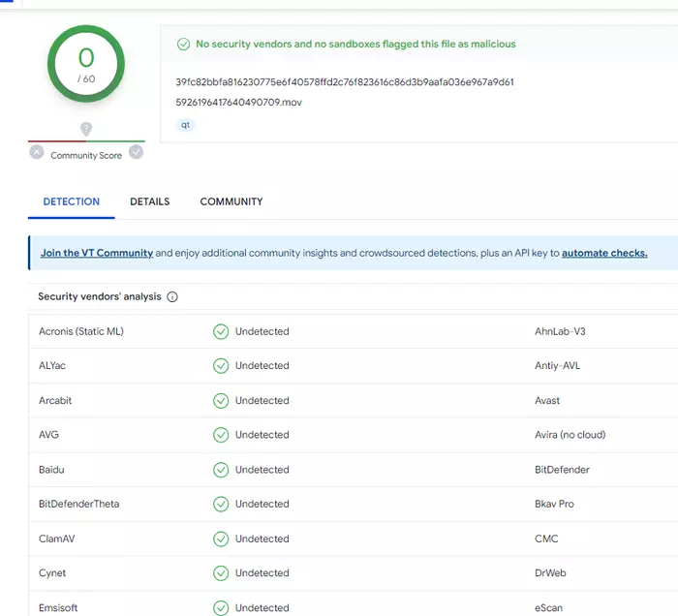This screenshot has width=678, height=616.
Task: Click the Acronis (Static ML) vendor name
Action: tap(81, 331)
